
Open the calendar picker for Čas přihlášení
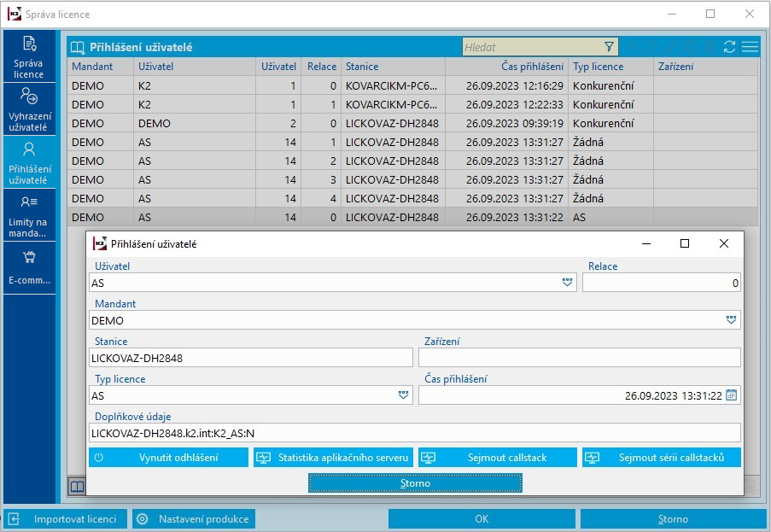coord(731,395)
